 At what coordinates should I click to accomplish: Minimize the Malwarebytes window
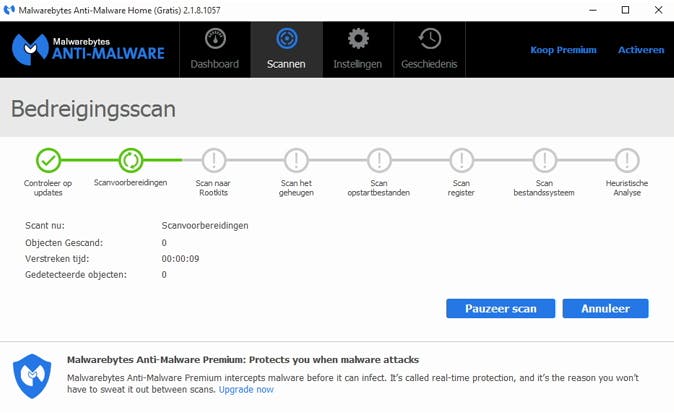click(x=593, y=10)
